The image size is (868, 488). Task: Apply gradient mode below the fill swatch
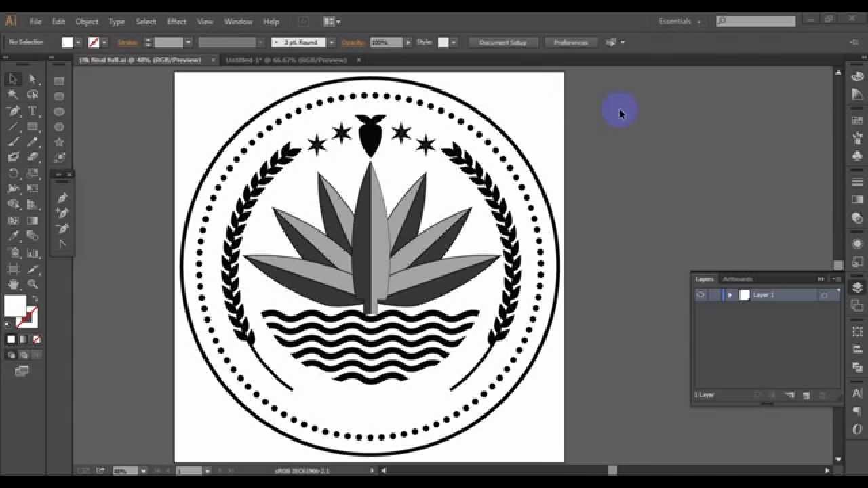24,339
